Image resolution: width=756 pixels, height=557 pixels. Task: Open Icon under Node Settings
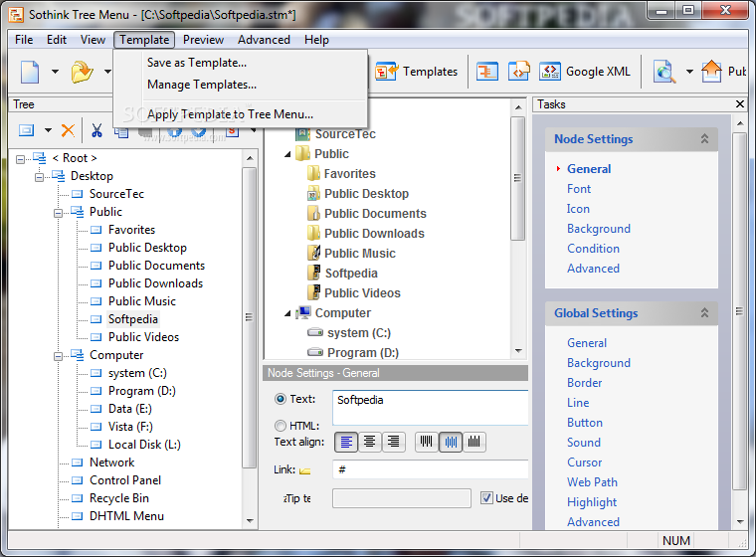click(578, 209)
